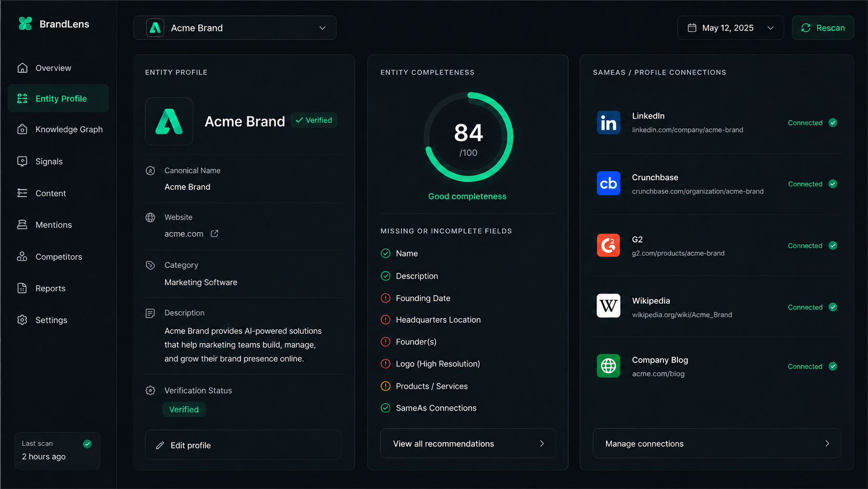
Task: Click Company Blog Connected status checkmark
Action: coord(833,366)
